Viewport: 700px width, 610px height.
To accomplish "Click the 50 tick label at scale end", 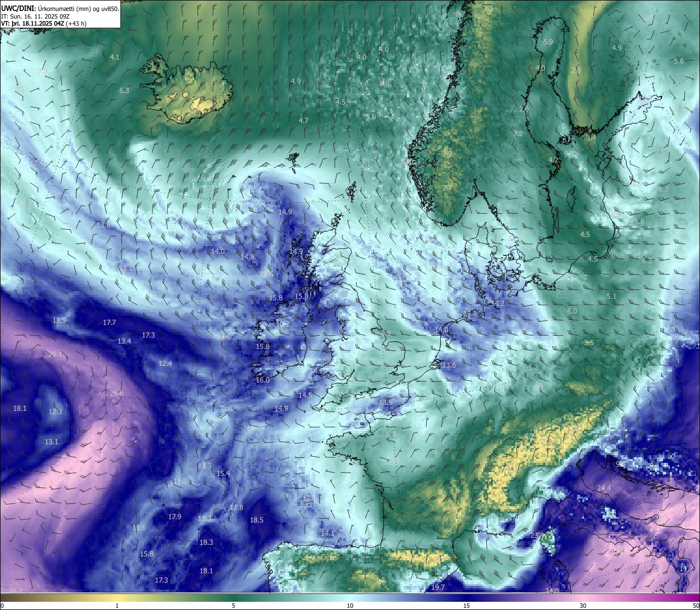I will click(695, 606).
